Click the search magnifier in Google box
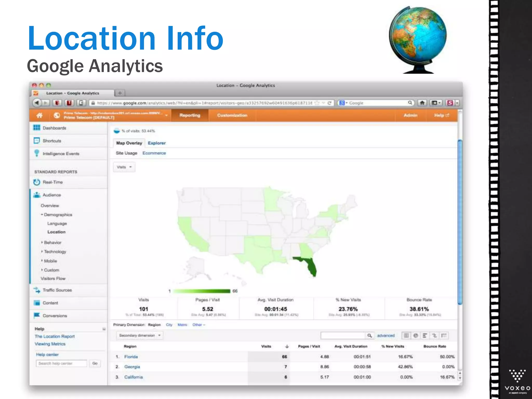The width and height of the screenshot is (532, 399). (x=410, y=103)
